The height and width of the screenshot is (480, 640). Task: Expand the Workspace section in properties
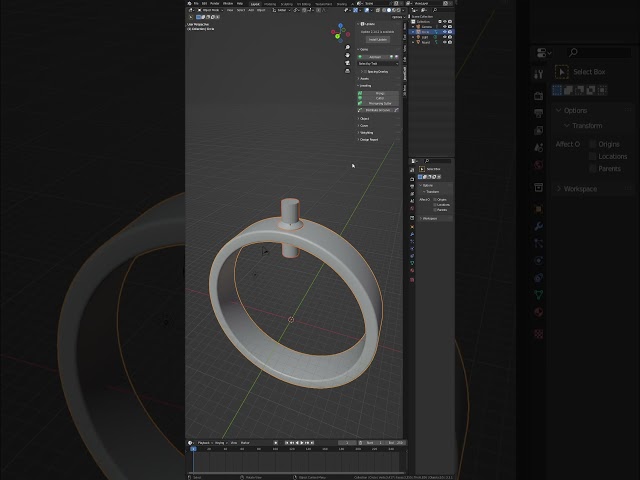428,219
